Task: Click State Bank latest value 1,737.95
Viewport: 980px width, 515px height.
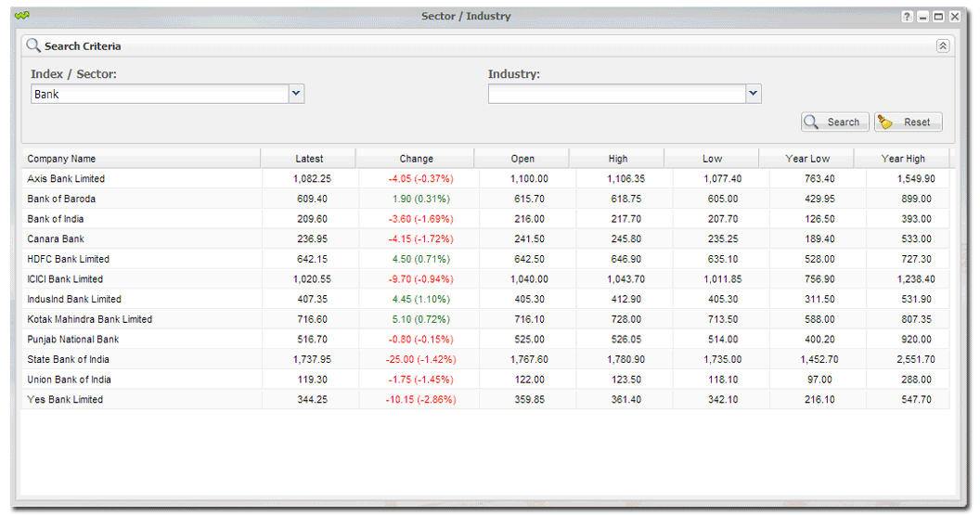Action: click(312, 359)
